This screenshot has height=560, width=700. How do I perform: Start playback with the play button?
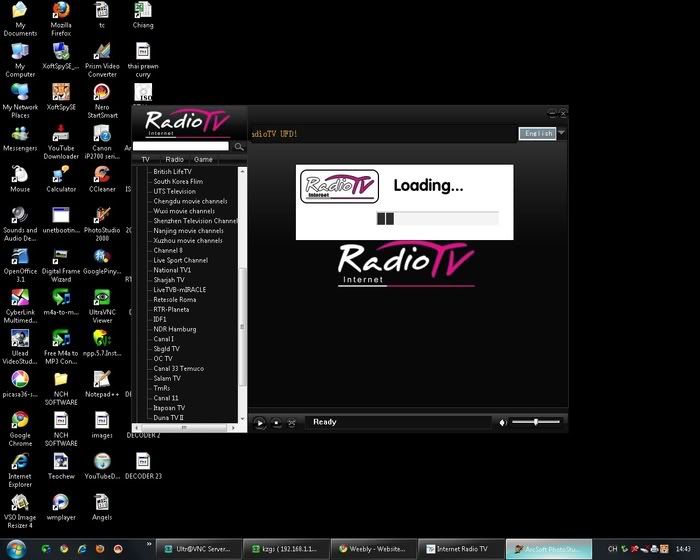(259, 422)
